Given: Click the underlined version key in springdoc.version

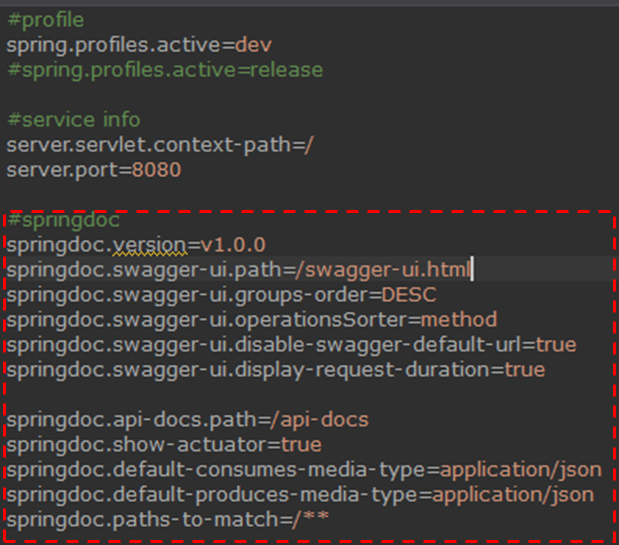Looking at the screenshot, I should click(150, 245).
